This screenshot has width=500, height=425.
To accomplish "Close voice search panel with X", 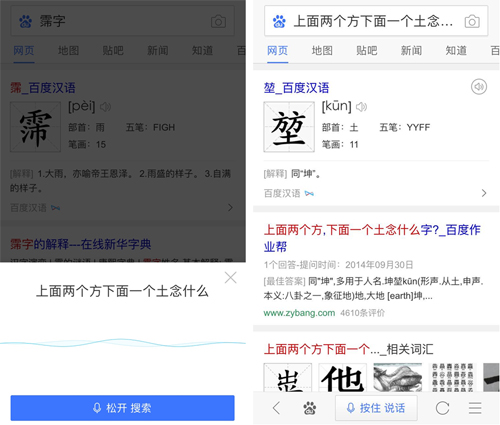I will coord(231,277).
